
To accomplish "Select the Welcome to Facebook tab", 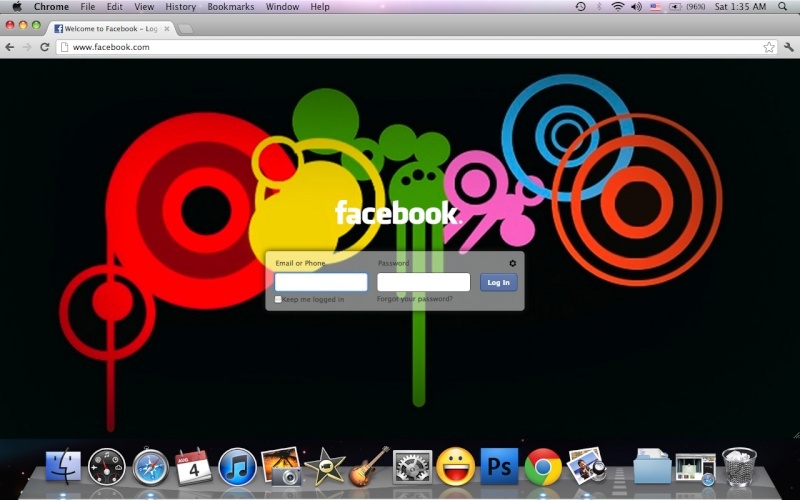I will (110, 29).
